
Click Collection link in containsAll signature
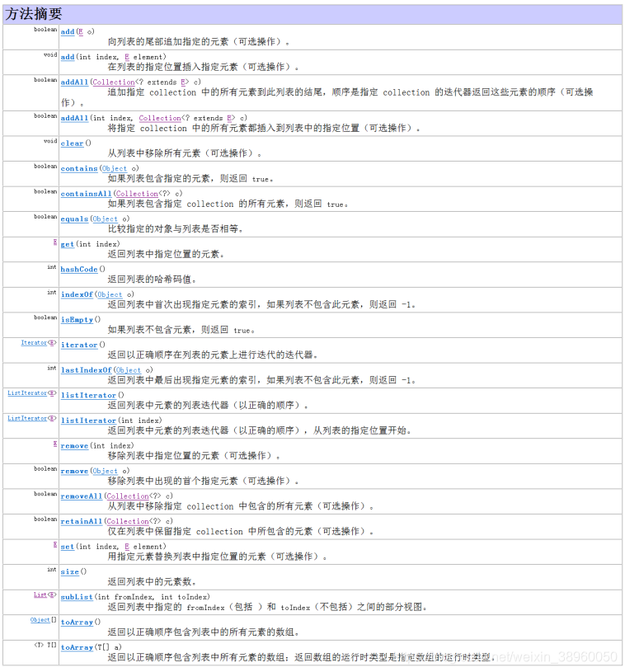[137, 194]
